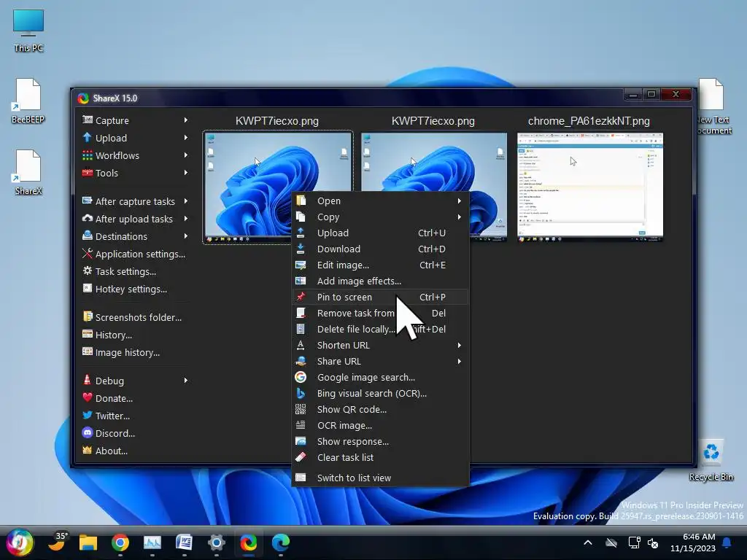Expand the Open submenu in context menu
The width and height of the screenshot is (747, 560).
coord(460,201)
